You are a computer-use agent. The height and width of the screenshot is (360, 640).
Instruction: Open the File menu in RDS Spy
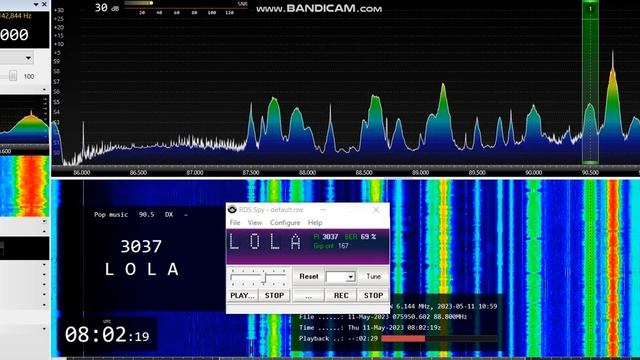(235, 222)
